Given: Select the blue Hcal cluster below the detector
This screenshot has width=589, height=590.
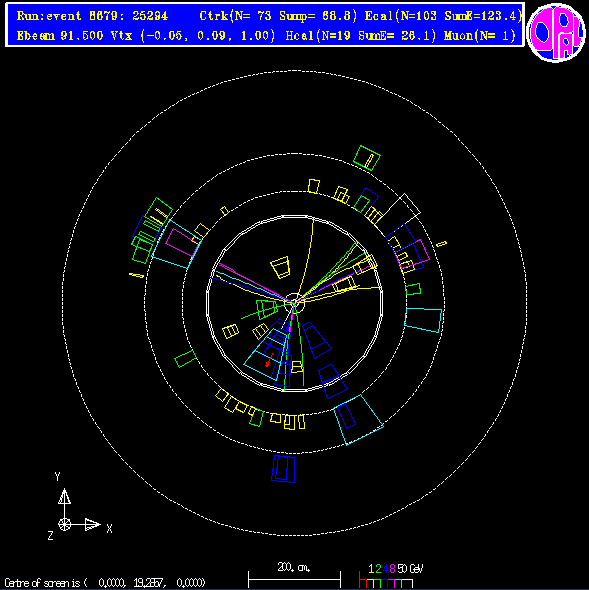Looking at the screenshot, I should pos(283,469).
